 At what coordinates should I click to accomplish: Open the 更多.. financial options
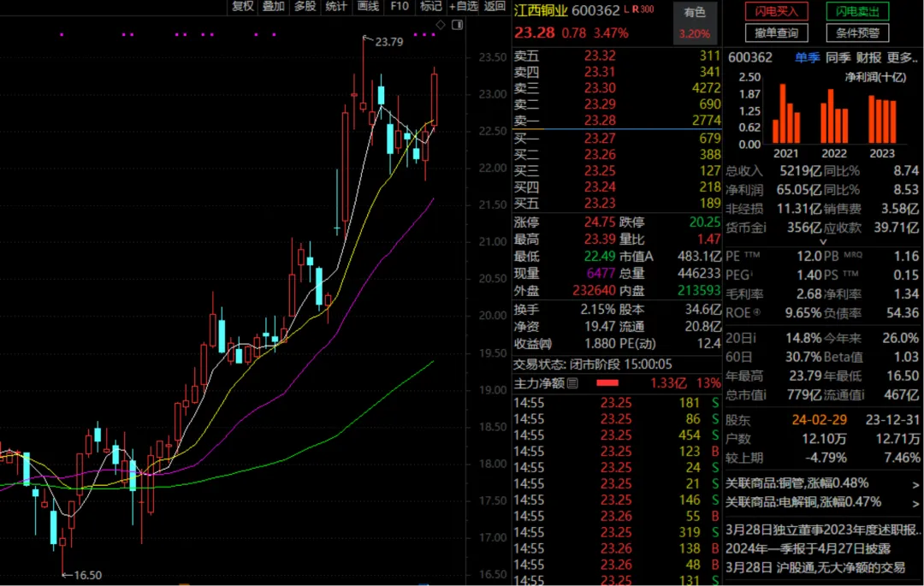(x=903, y=57)
